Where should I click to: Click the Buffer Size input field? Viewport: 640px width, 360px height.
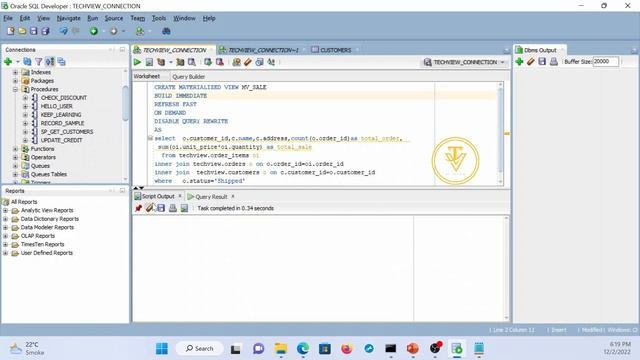pyautogui.click(x=605, y=62)
